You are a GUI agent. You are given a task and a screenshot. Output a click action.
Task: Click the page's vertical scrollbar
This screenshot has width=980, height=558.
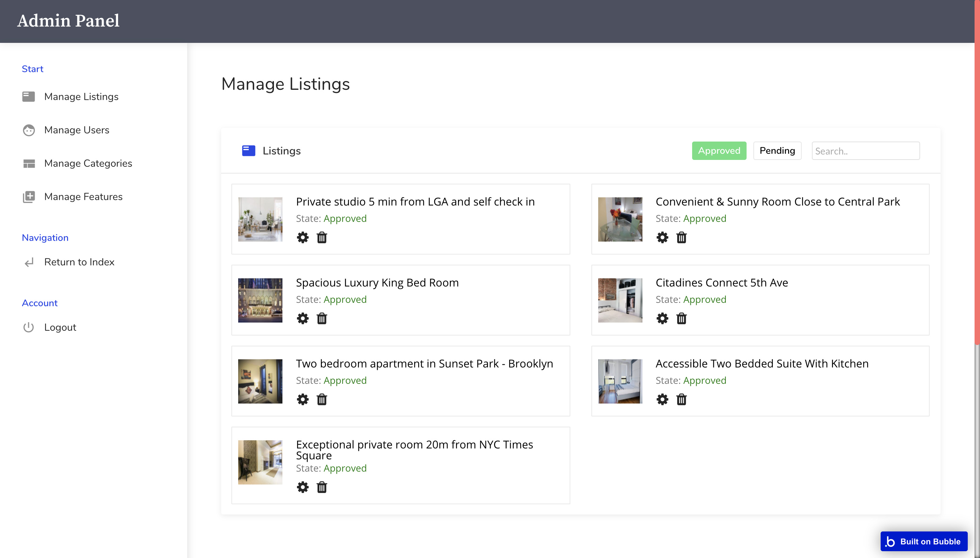977,173
